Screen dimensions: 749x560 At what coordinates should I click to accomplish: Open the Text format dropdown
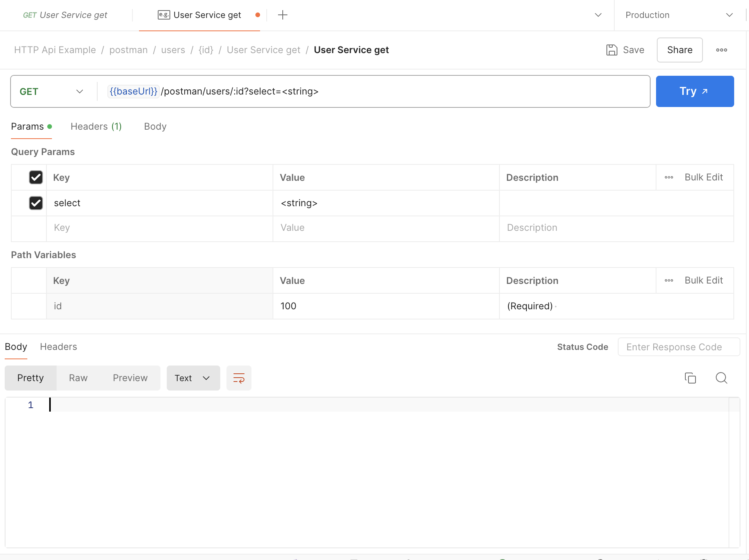pos(193,378)
